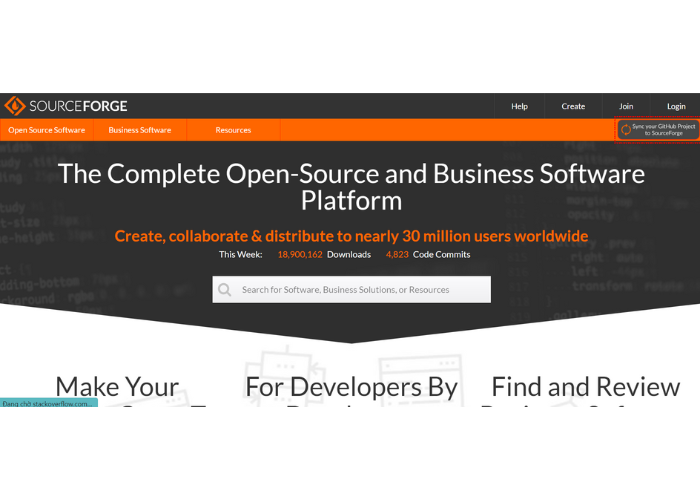Open the Resources tab

click(233, 130)
